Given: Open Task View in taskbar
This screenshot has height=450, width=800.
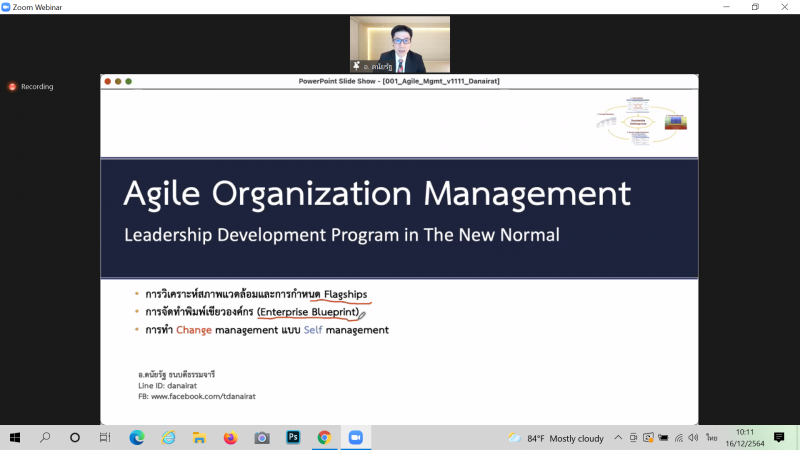Looking at the screenshot, I should [x=105, y=438].
